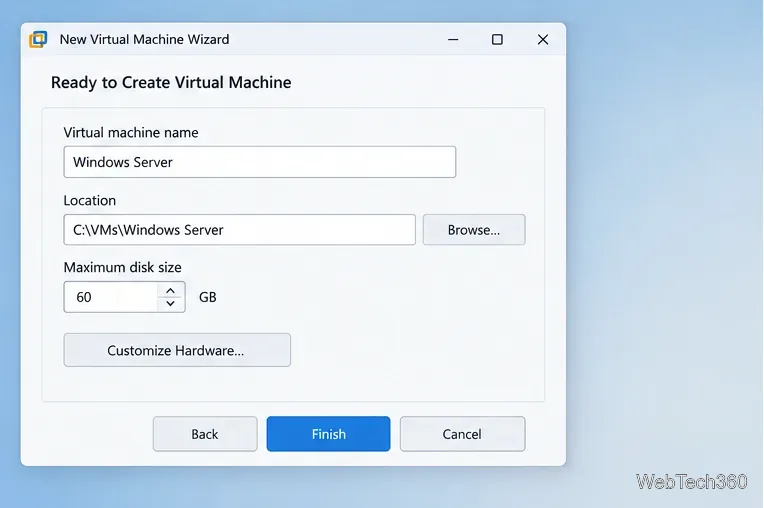
Task: Click the Location path field
Action: click(239, 229)
